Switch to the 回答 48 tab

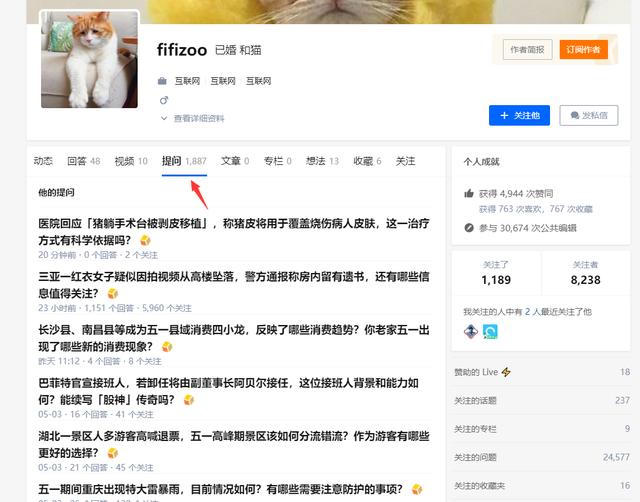[x=84, y=161]
